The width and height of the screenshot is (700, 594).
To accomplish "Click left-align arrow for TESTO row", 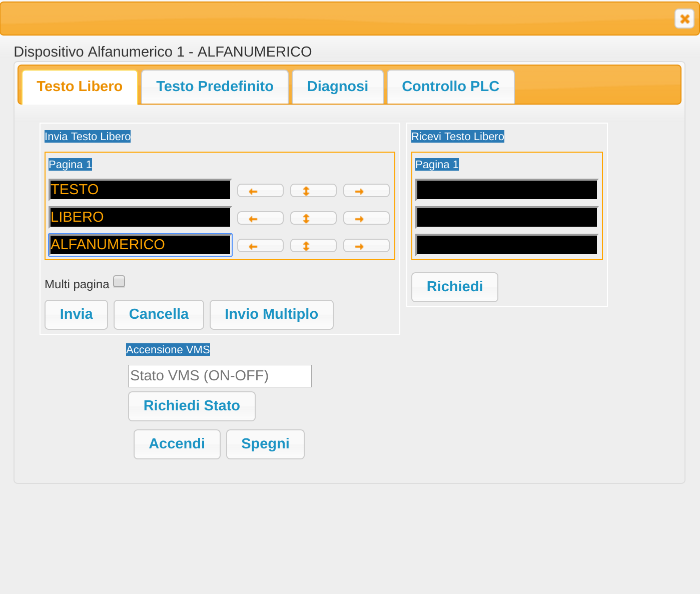I will coord(260,191).
